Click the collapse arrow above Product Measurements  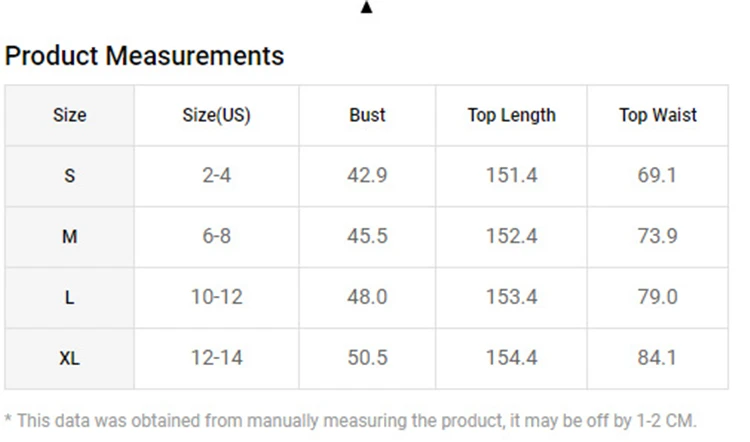[366, 7]
